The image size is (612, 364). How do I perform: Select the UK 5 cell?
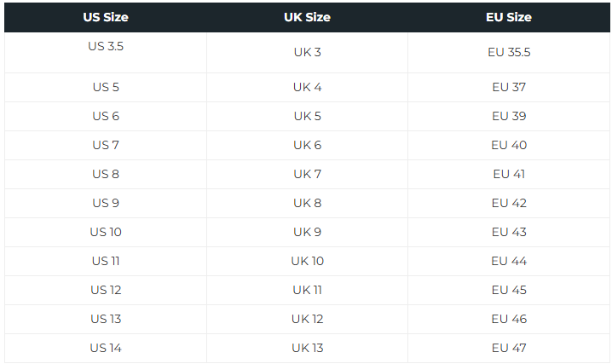pos(307,116)
